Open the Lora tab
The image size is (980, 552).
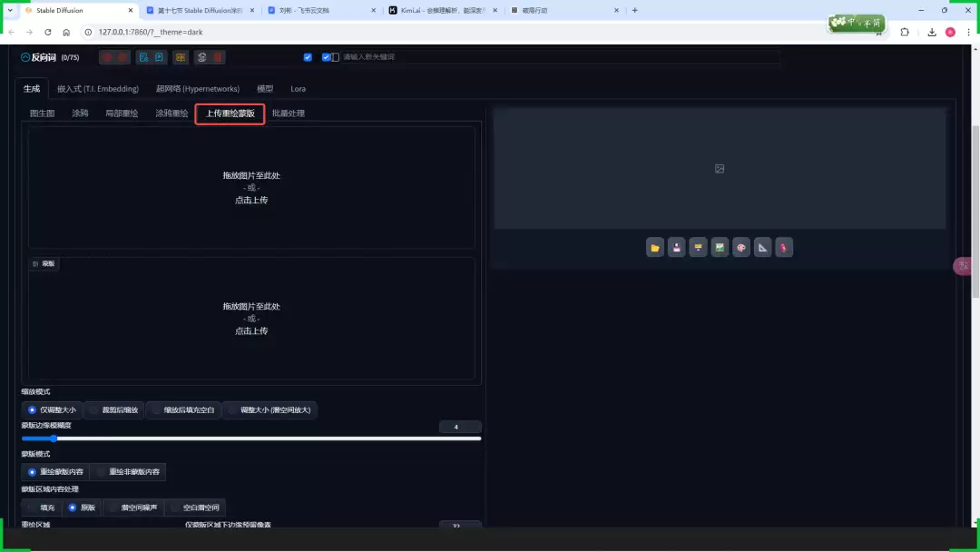(x=298, y=89)
